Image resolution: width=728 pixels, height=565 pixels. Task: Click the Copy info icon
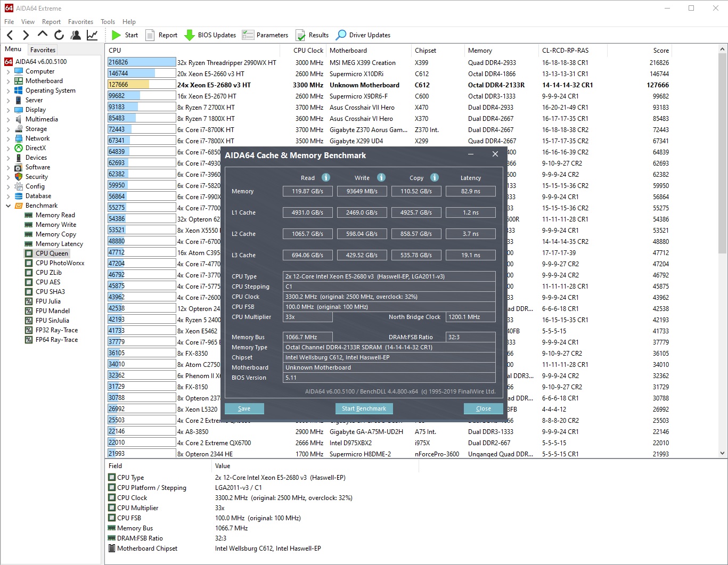[x=435, y=177]
